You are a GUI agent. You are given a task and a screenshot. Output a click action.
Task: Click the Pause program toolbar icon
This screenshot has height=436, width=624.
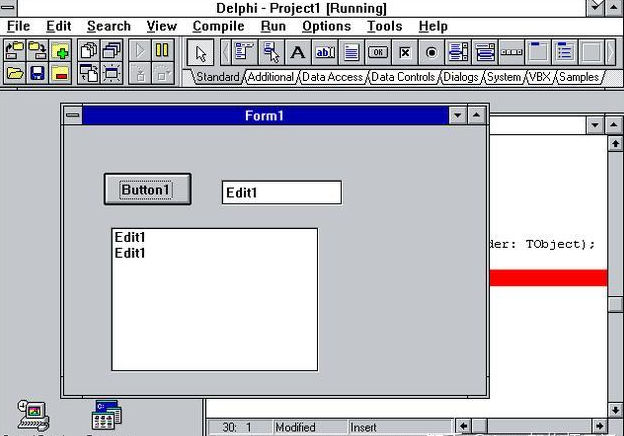tap(162, 50)
